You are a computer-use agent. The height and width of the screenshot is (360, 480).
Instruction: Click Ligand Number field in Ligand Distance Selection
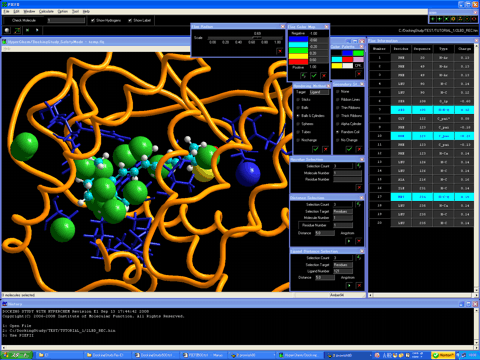[x=343, y=271]
